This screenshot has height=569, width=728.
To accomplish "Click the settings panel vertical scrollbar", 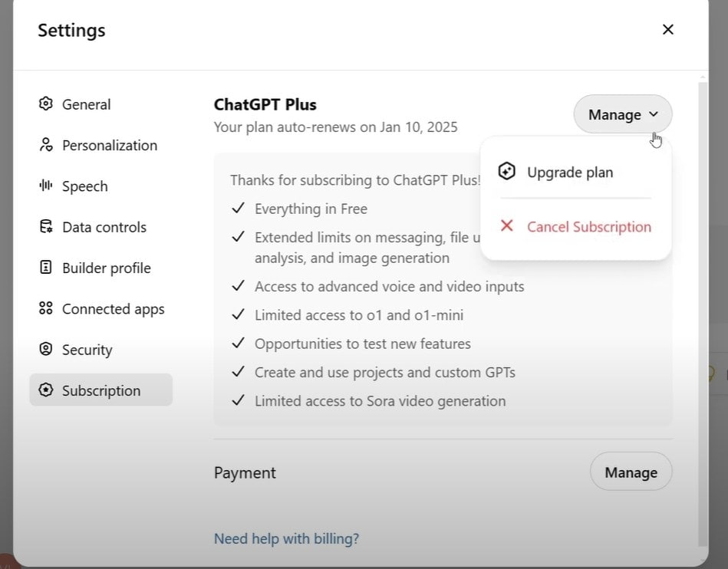I will point(703,307).
